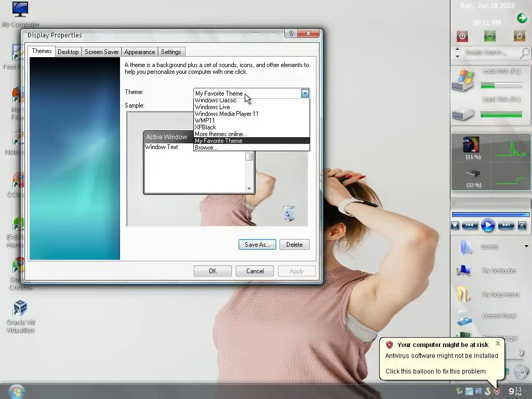The height and width of the screenshot is (399, 532).
Task: Select XPBlack theme from list
Action: [251, 127]
